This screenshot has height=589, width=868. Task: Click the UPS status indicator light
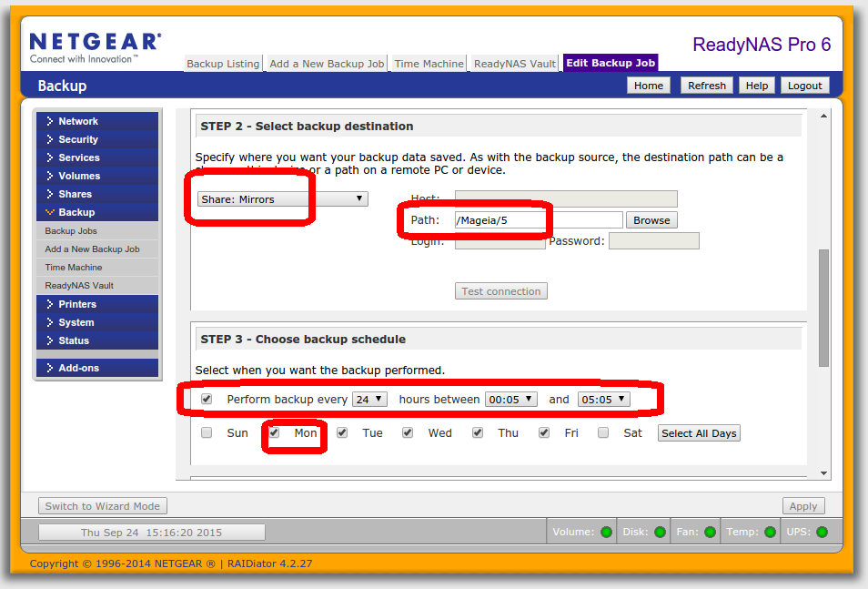pyautogui.click(x=823, y=532)
